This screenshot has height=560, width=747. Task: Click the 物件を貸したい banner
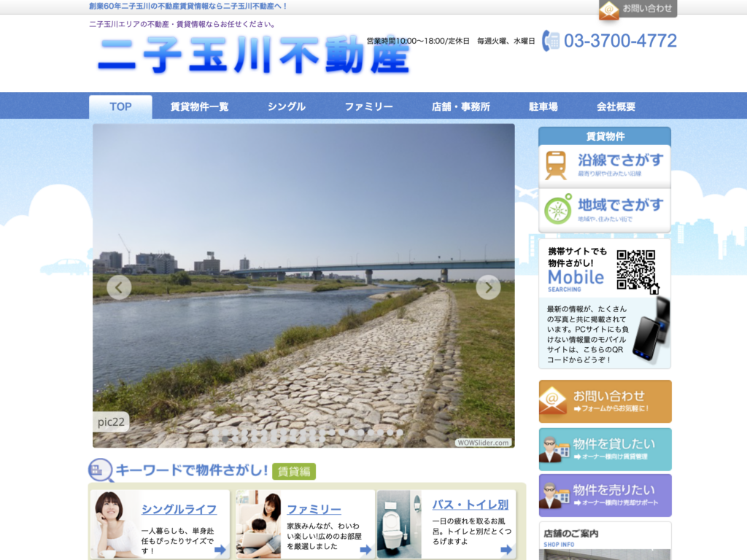605,449
